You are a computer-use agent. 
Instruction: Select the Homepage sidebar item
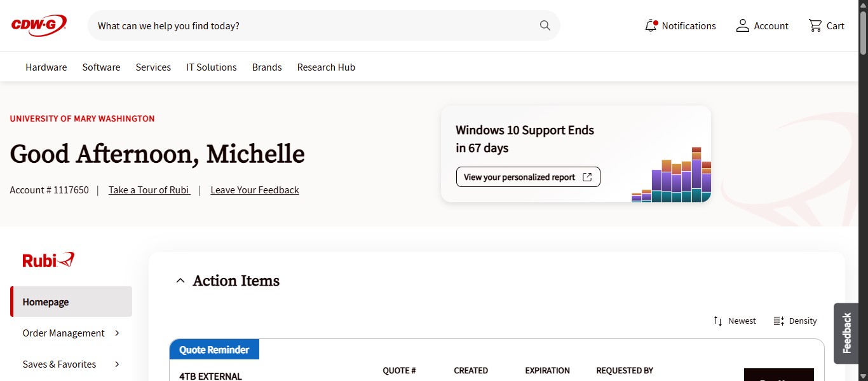(x=71, y=302)
